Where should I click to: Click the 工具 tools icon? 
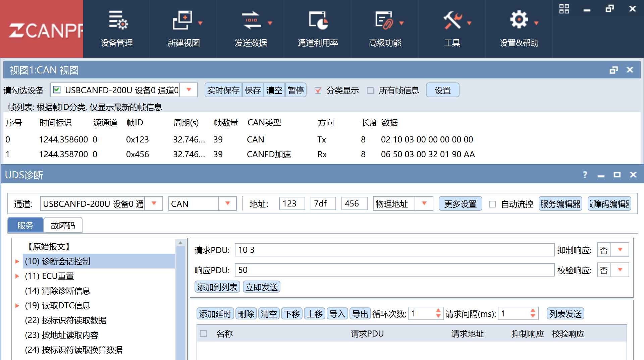click(452, 20)
